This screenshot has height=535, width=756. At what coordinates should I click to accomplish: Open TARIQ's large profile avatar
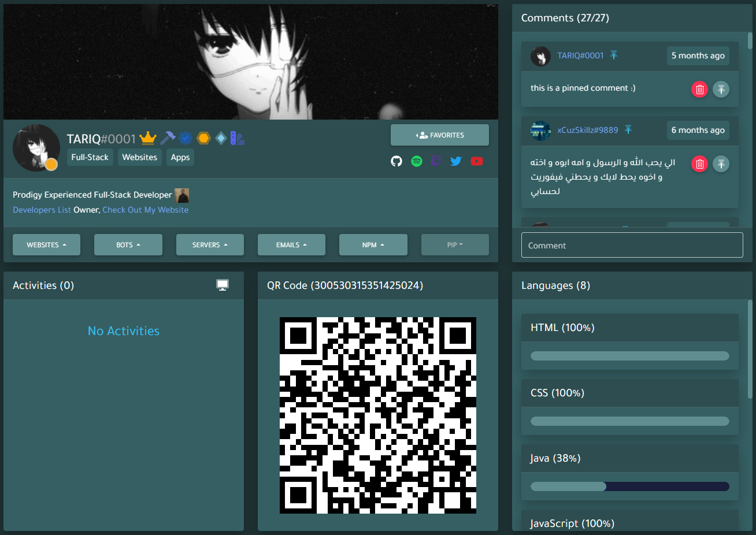coord(36,148)
